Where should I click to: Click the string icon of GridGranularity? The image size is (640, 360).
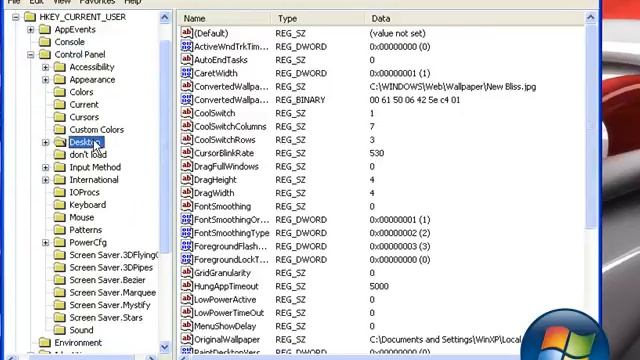187,273
